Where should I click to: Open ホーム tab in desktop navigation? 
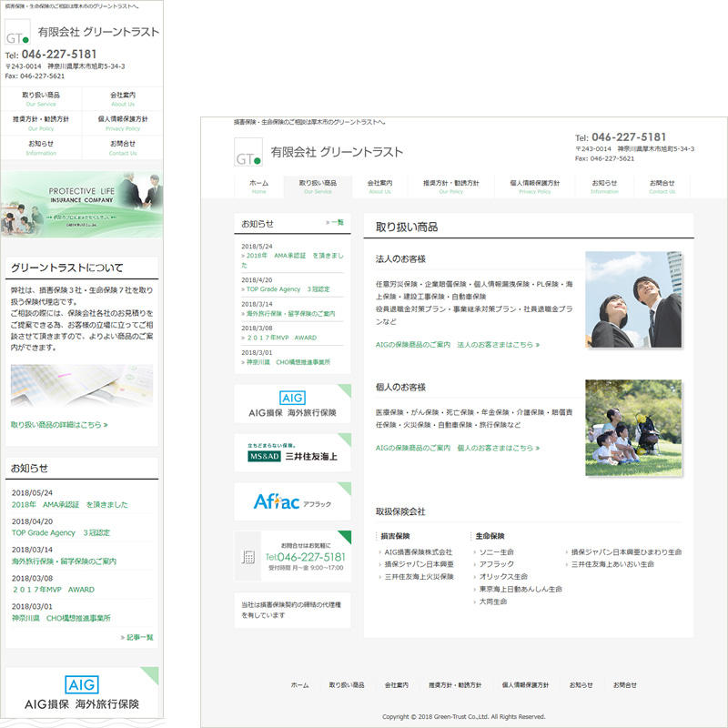(x=258, y=187)
